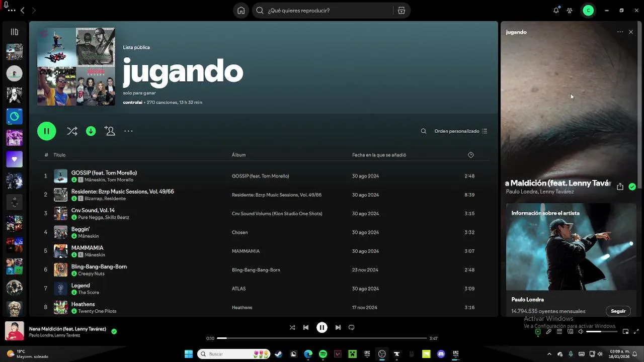Open the "Orden personalizado" sort dropdown
The width and height of the screenshot is (644, 362).
click(460, 131)
